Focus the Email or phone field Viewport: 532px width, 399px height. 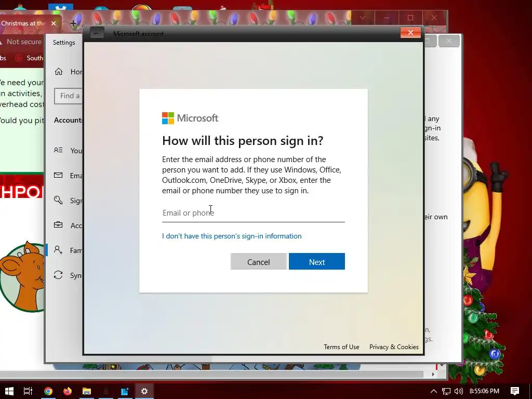click(253, 213)
